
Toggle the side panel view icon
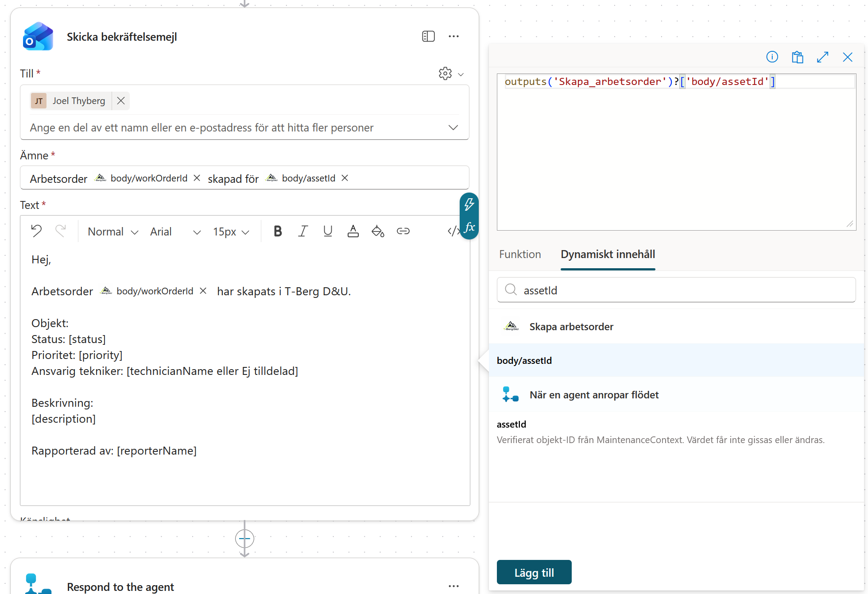[x=428, y=36]
